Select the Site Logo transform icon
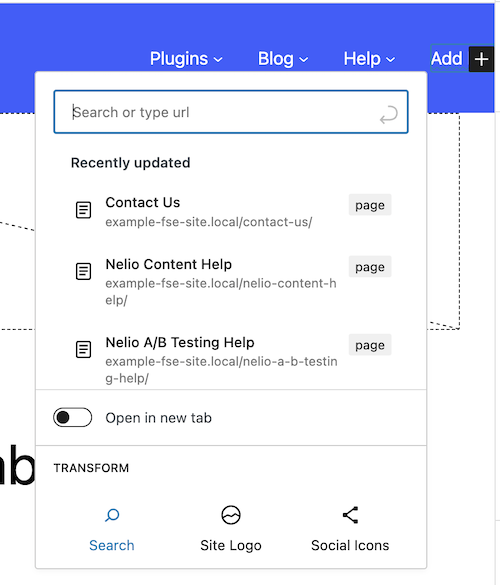The width and height of the screenshot is (500, 585). coord(231,515)
